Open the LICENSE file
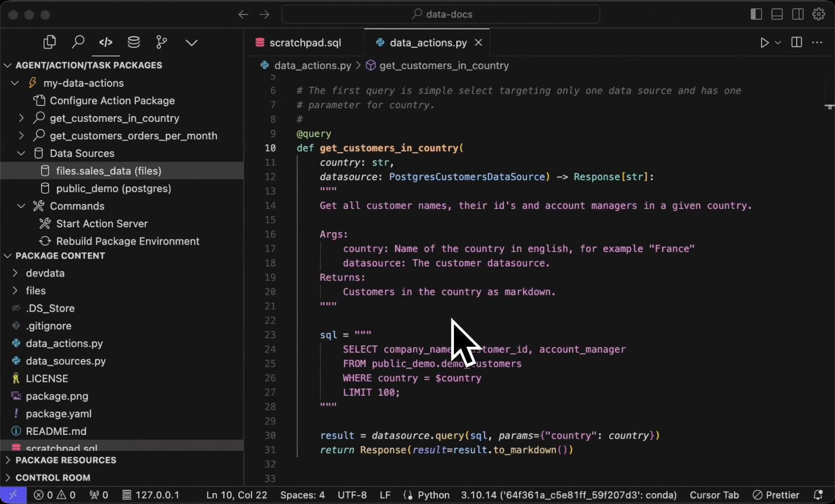The image size is (835, 504). pyautogui.click(x=47, y=378)
